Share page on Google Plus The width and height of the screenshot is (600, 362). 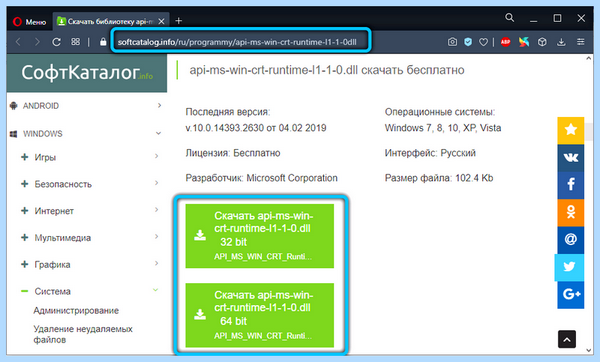[x=571, y=295]
